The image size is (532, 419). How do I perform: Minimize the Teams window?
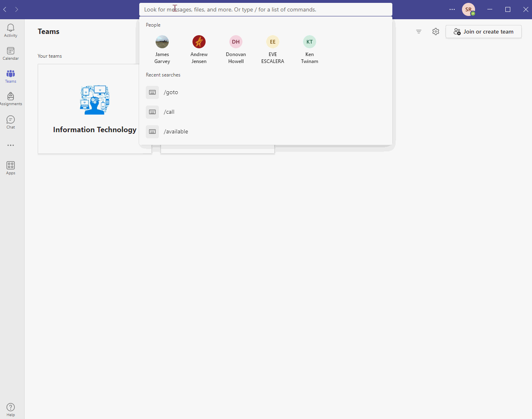(x=489, y=9)
